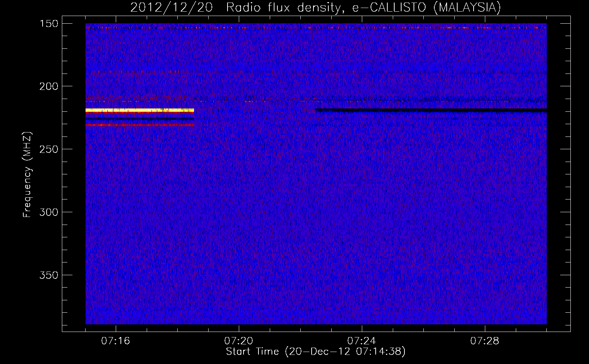589x364 pixels.
Task: Click the 300 frequency tick label
Action: click(x=49, y=212)
